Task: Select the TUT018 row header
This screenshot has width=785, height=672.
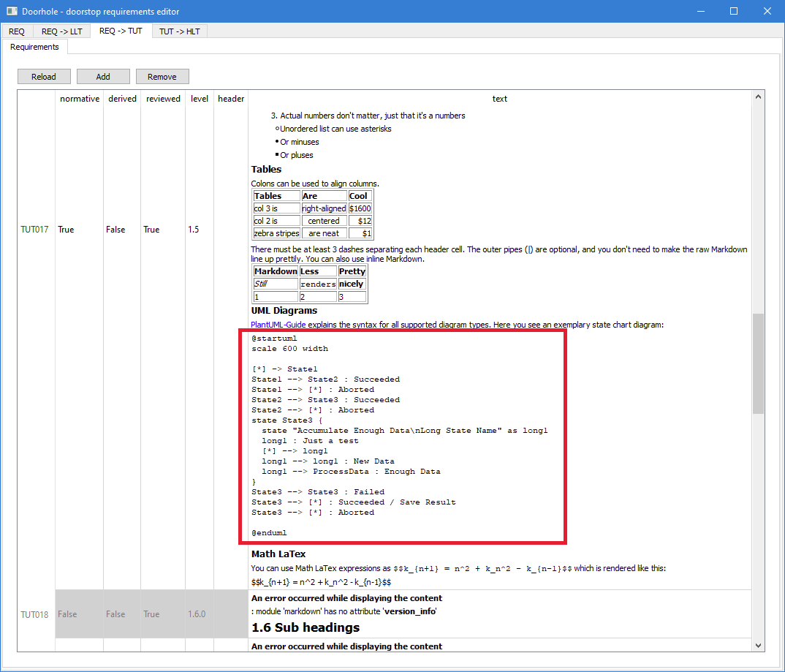Action: [x=34, y=614]
